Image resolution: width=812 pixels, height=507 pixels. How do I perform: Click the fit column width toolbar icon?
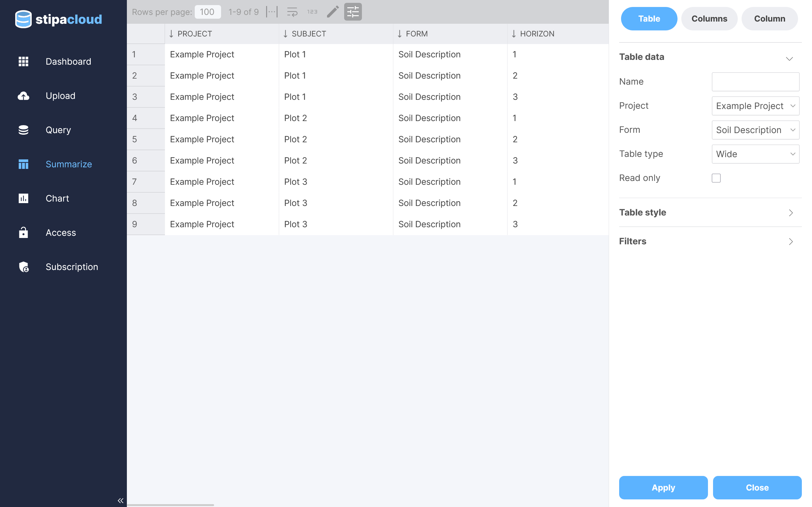(x=272, y=12)
